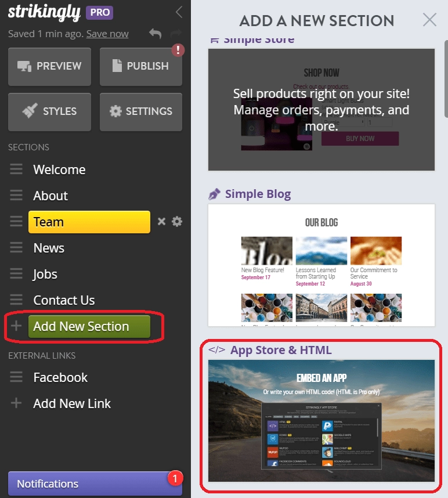Image resolution: width=448 pixels, height=498 pixels.
Task: Click the PRO badge
Action: pyautogui.click(x=100, y=12)
